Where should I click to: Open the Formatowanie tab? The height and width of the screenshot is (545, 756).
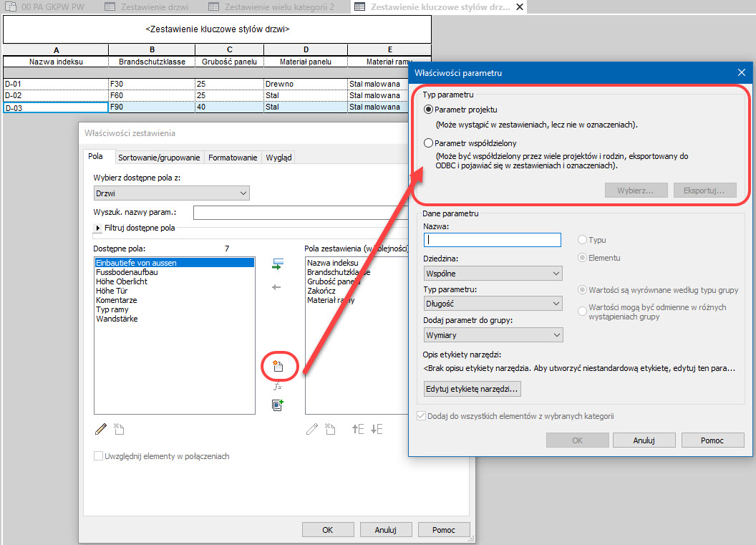(233, 158)
